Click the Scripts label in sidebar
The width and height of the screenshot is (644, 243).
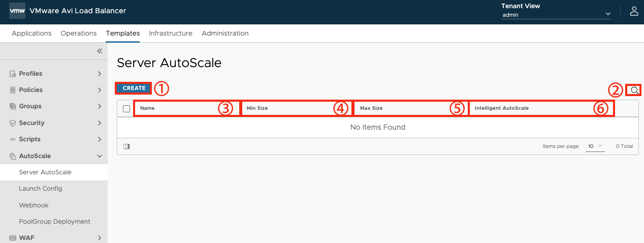coord(29,139)
